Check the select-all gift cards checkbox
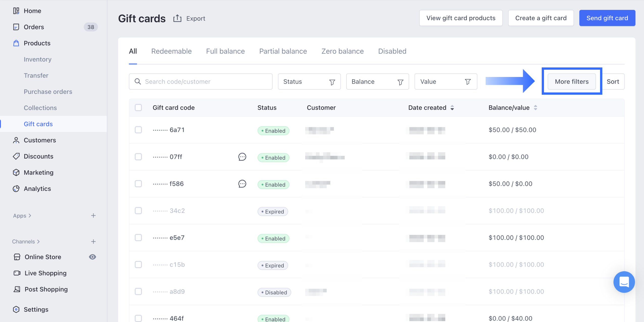 pyautogui.click(x=138, y=108)
